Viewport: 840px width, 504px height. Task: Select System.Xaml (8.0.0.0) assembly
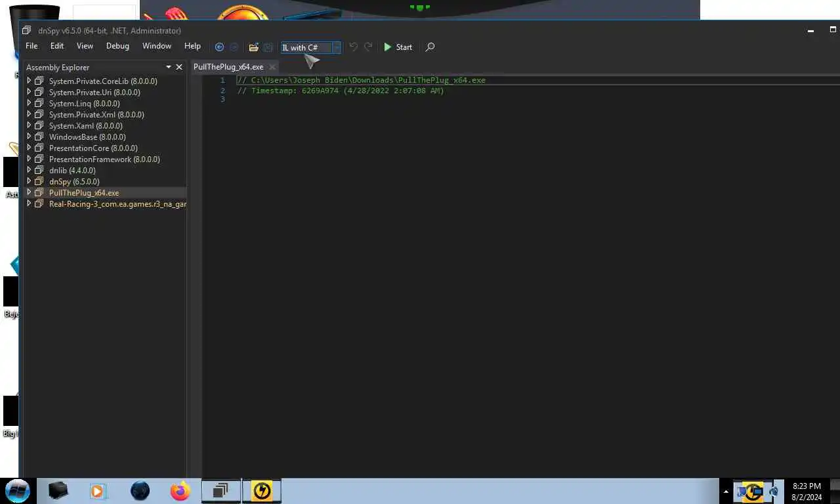point(85,126)
